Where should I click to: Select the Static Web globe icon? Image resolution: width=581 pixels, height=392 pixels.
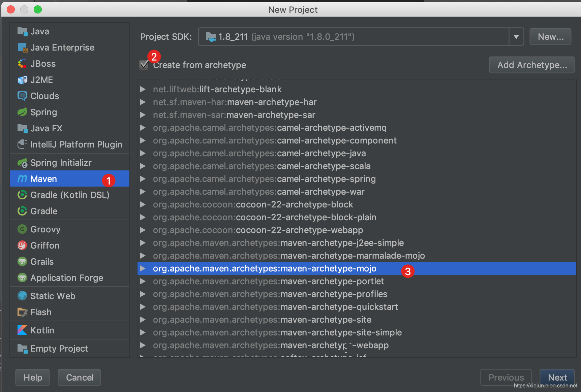point(22,296)
